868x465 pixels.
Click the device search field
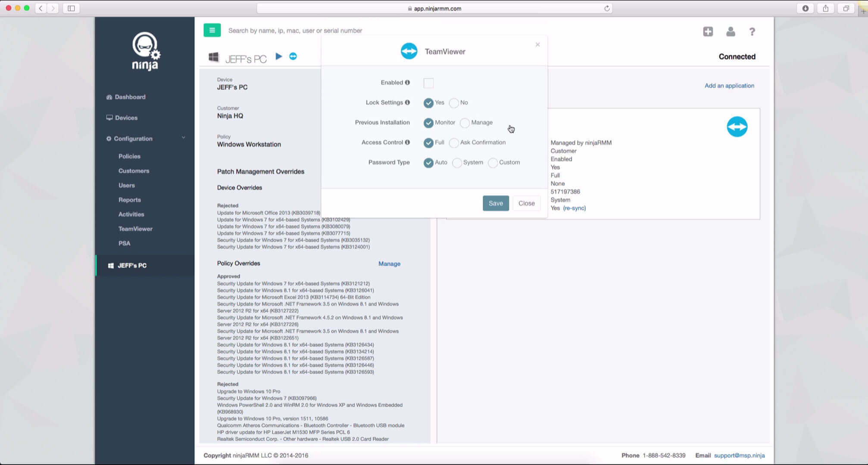coord(295,31)
